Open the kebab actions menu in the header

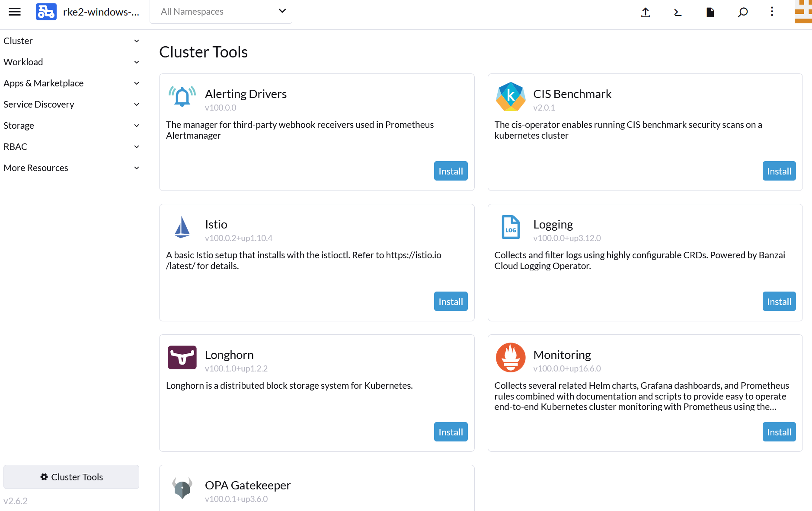coord(772,13)
